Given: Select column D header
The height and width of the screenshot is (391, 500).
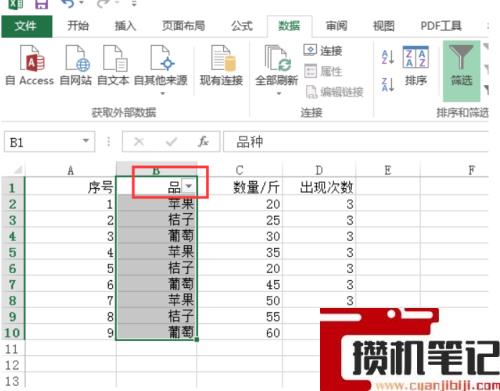Looking at the screenshot, I should coord(319,170).
